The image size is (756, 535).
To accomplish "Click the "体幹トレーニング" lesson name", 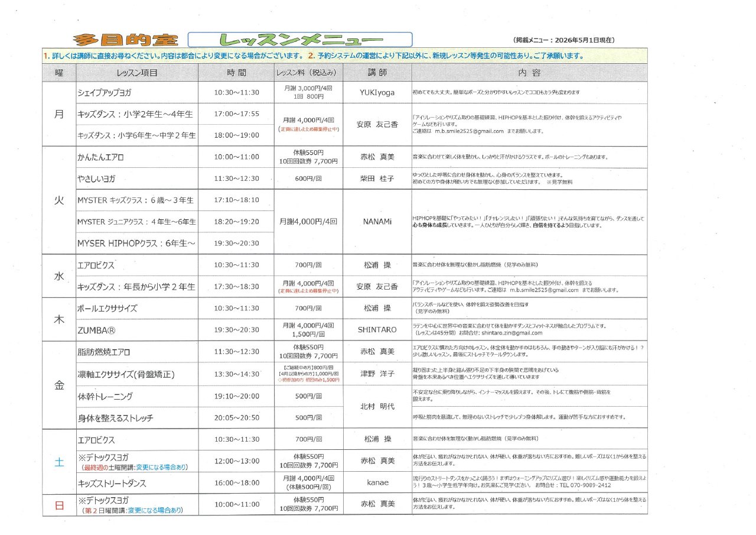I will pos(105,397).
